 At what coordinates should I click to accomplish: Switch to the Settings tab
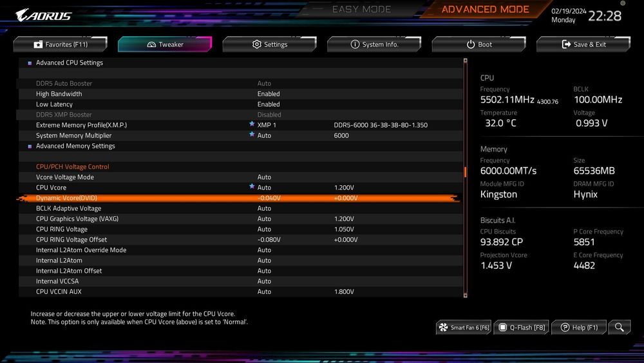(269, 44)
